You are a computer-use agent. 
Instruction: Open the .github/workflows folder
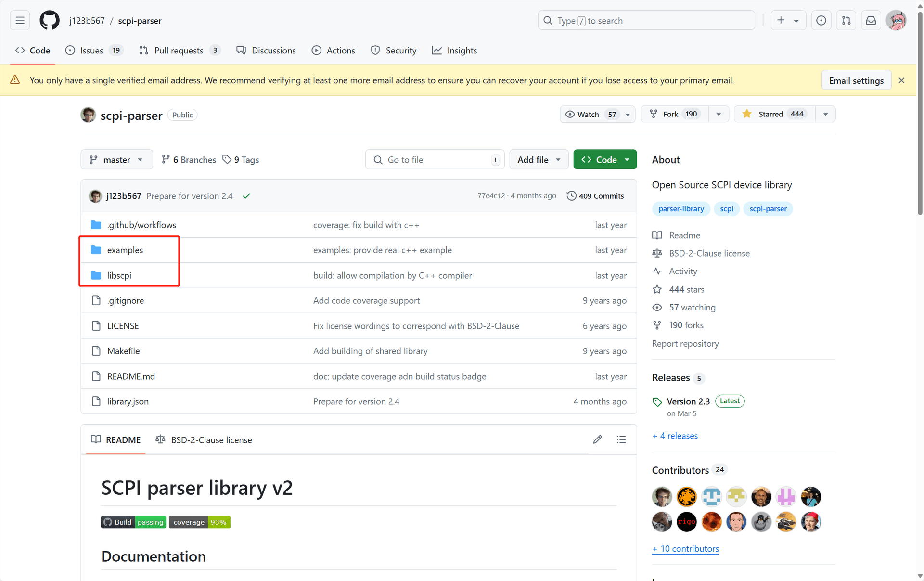pos(141,225)
